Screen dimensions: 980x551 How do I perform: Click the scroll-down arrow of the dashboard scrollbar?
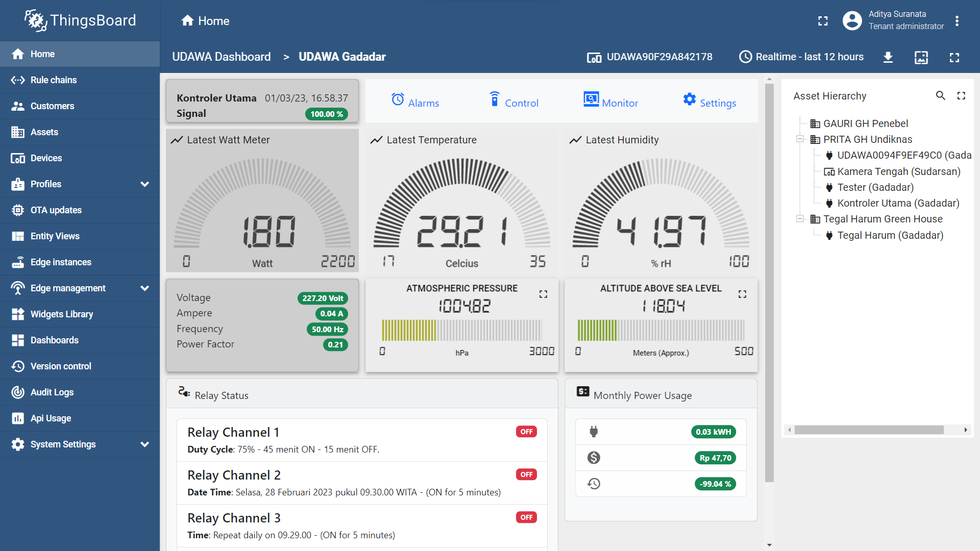click(770, 545)
